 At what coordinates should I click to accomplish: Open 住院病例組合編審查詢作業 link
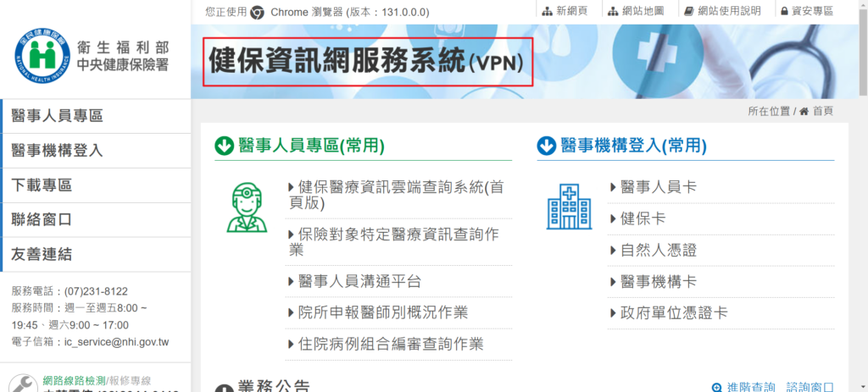pyautogui.click(x=386, y=345)
